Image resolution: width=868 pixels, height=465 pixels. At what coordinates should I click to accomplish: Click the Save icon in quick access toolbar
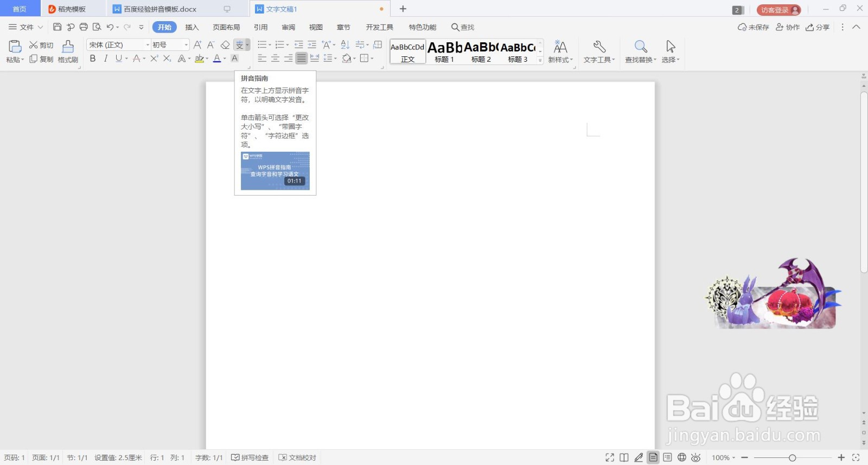pyautogui.click(x=58, y=27)
